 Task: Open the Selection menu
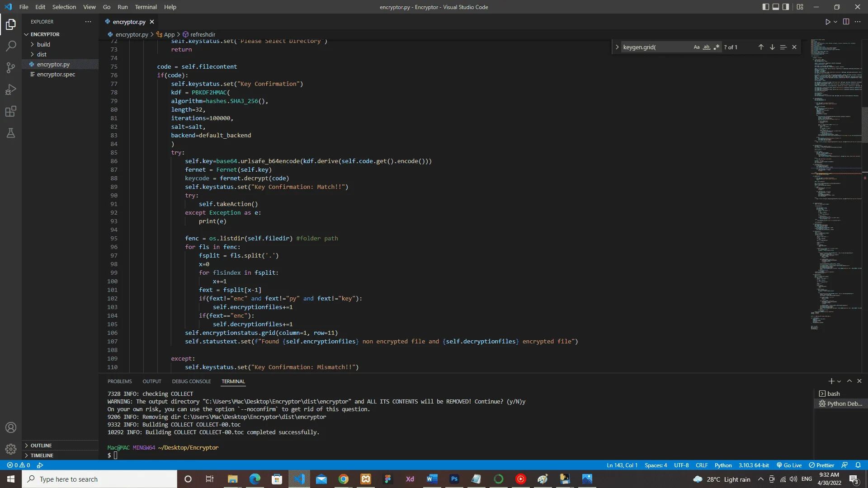pos(64,7)
